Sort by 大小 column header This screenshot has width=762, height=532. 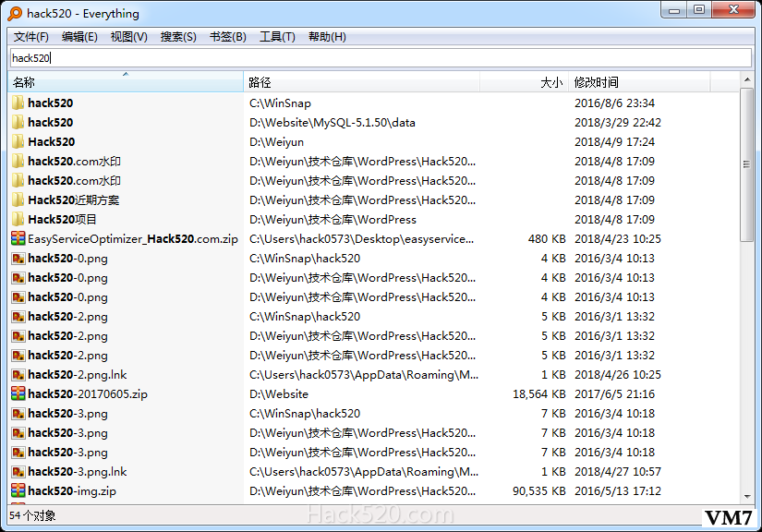[524, 82]
